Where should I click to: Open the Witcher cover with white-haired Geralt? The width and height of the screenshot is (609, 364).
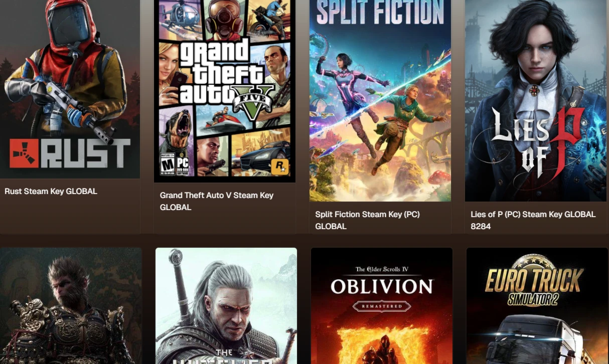(x=226, y=306)
